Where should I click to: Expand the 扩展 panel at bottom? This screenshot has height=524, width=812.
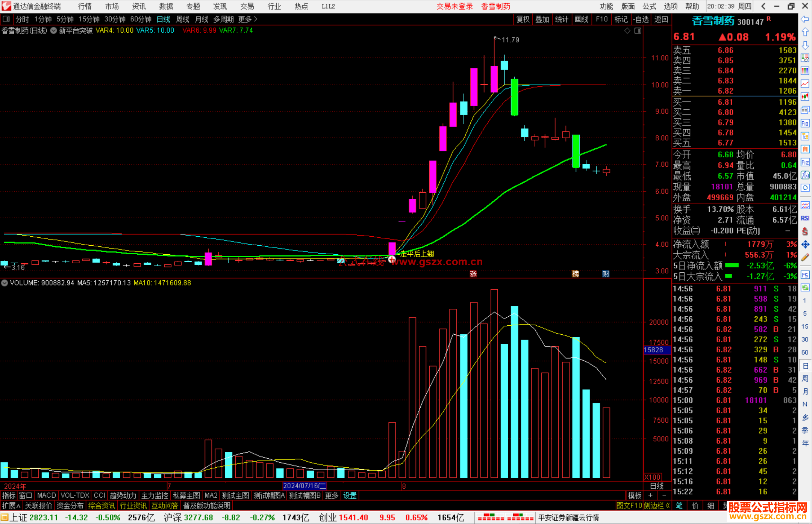pos(11,506)
